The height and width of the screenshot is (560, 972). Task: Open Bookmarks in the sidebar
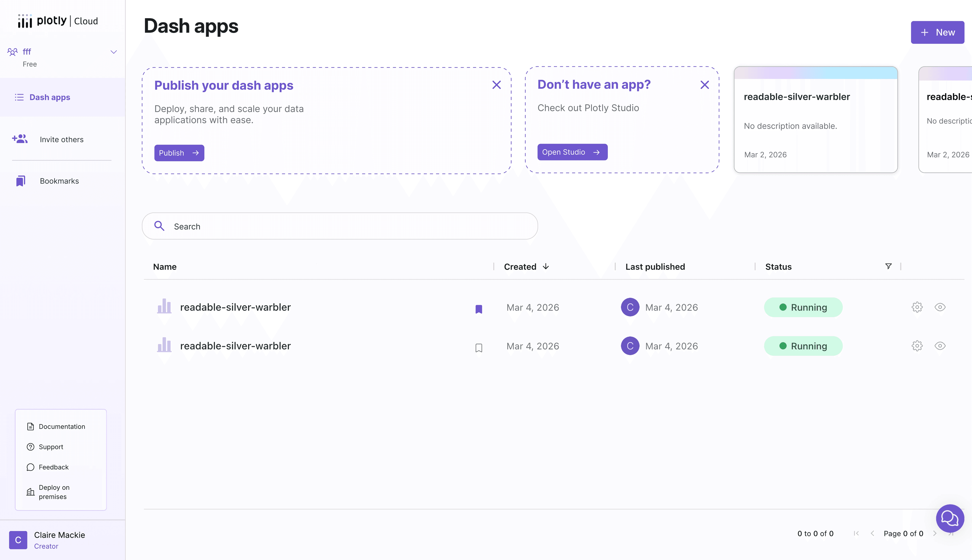pyautogui.click(x=59, y=181)
